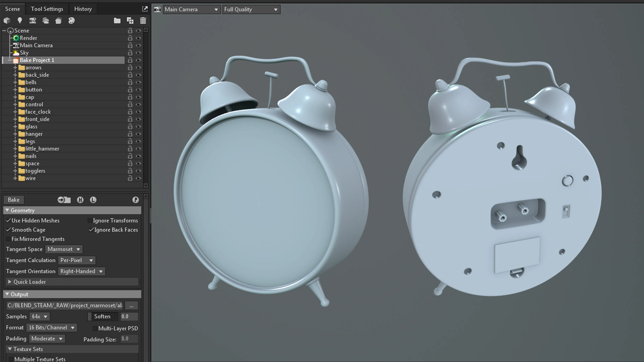The height and width of the screenshot is (362, 644).
Task: Switch to the Tool Settings tab
Action: pyautogui.click(x=47, y=9)
